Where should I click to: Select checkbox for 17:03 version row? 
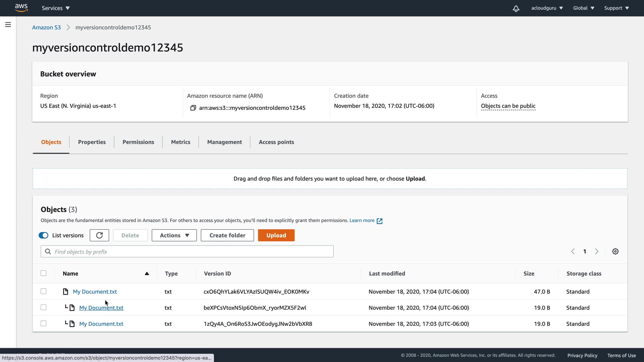pos(44,323)
